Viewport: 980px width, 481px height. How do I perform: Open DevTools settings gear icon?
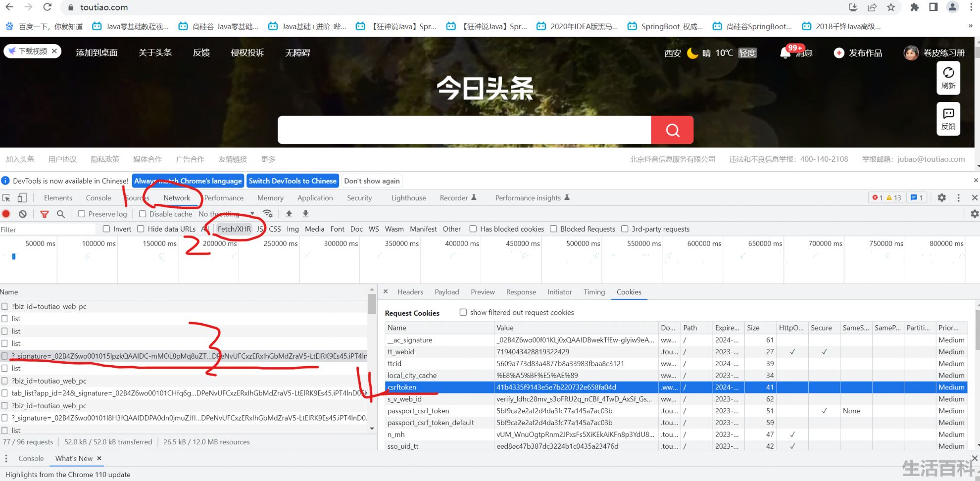pos(942,198)
